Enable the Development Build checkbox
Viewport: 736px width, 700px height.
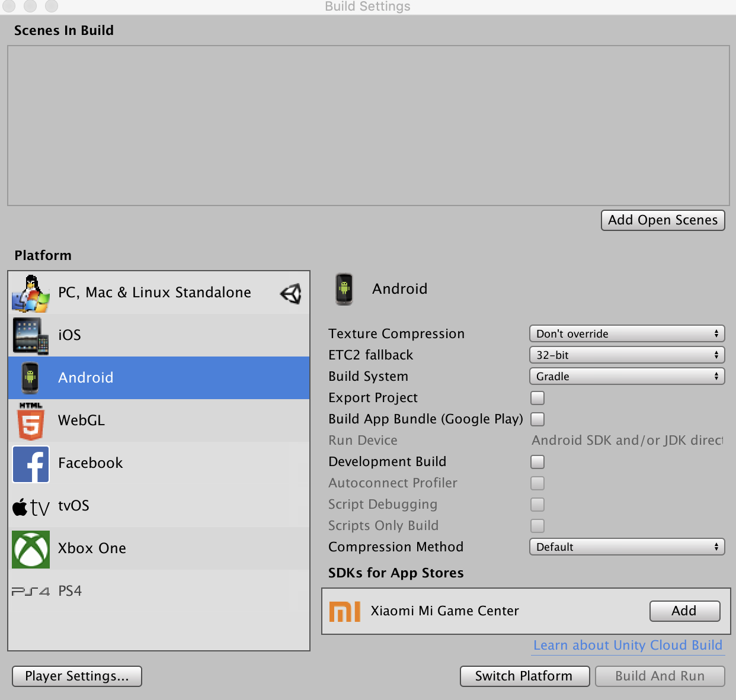537,462
